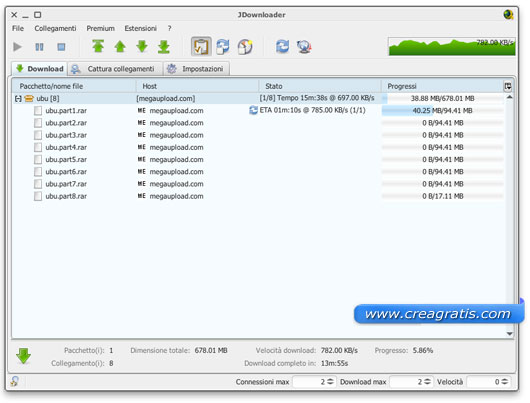This screenshot has height=403, width=530.
Task: Open the Estensioni menu
Action: point(140,28)
